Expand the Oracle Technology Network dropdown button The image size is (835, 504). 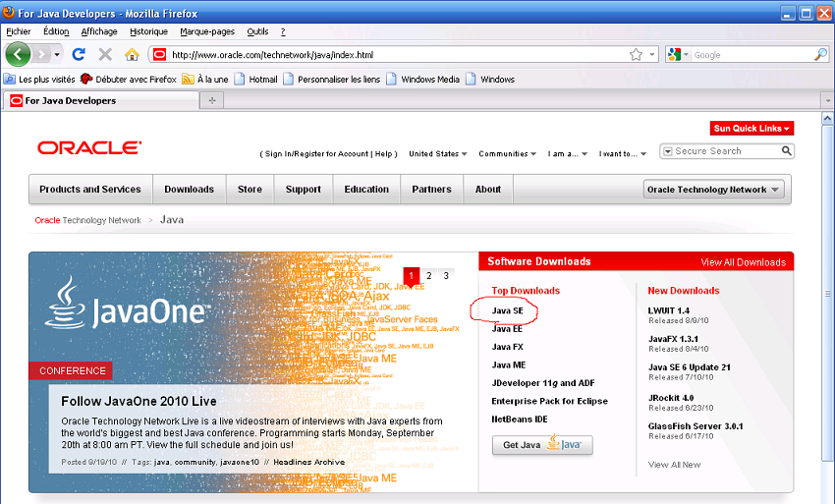[713, 190]
